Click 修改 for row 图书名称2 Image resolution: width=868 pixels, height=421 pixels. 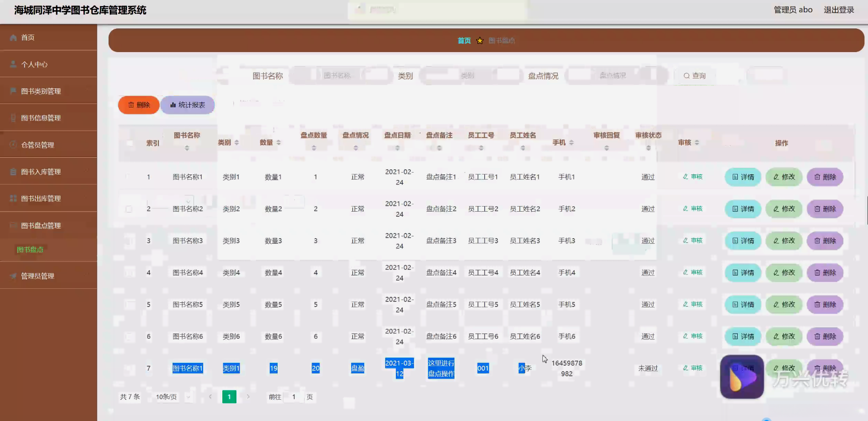[784, 209]
